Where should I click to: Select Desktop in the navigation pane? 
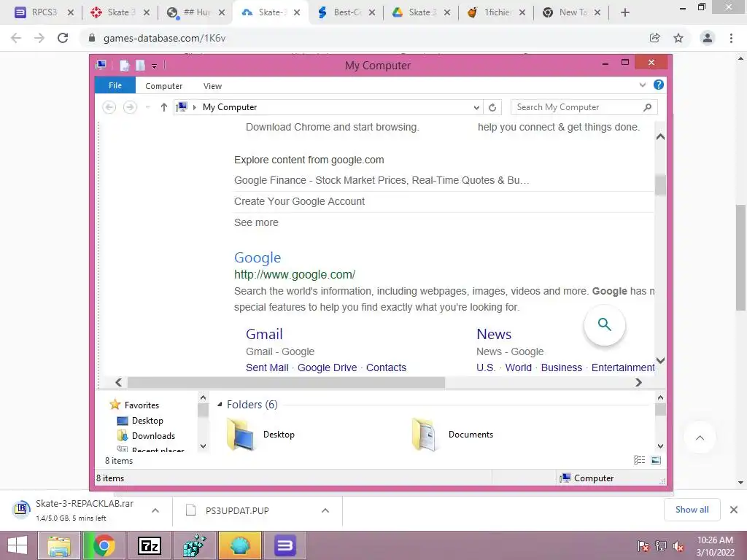click(140, 421)
